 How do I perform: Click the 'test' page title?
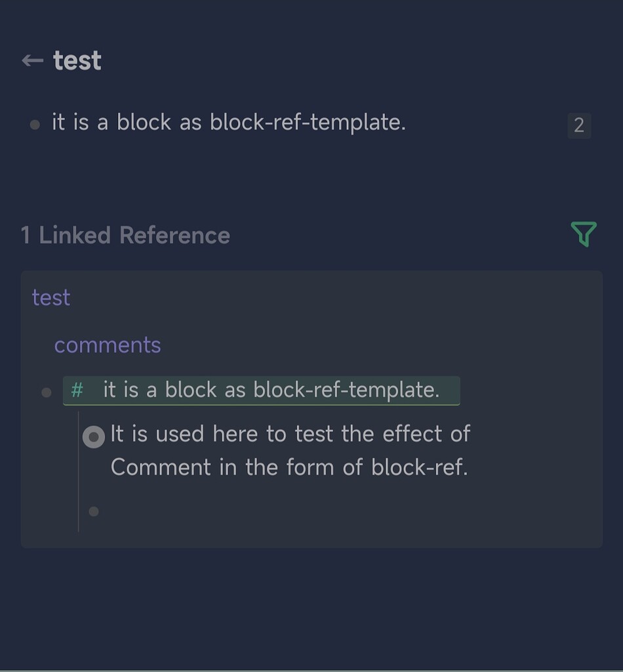pos(77,60)
